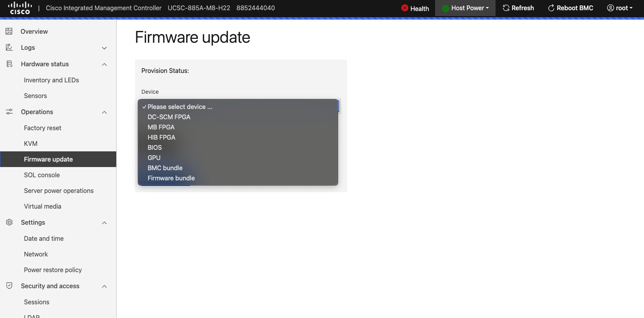Click the Cisco Integrated Management Controller title
This screenshot has height=318, width=644.
pyautogui.click(x=104, y=8)
